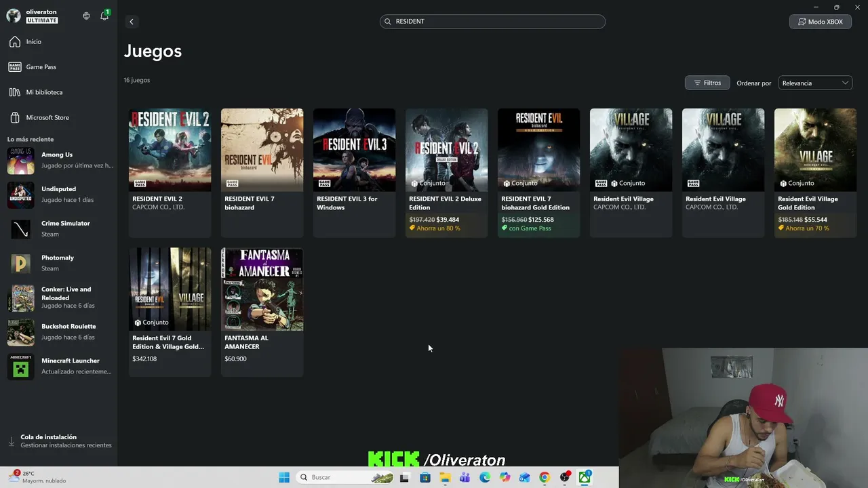Viewport: 868px width, 488px height.
Task: Open Buckshot Roulette from recent games
Action: 59,331
